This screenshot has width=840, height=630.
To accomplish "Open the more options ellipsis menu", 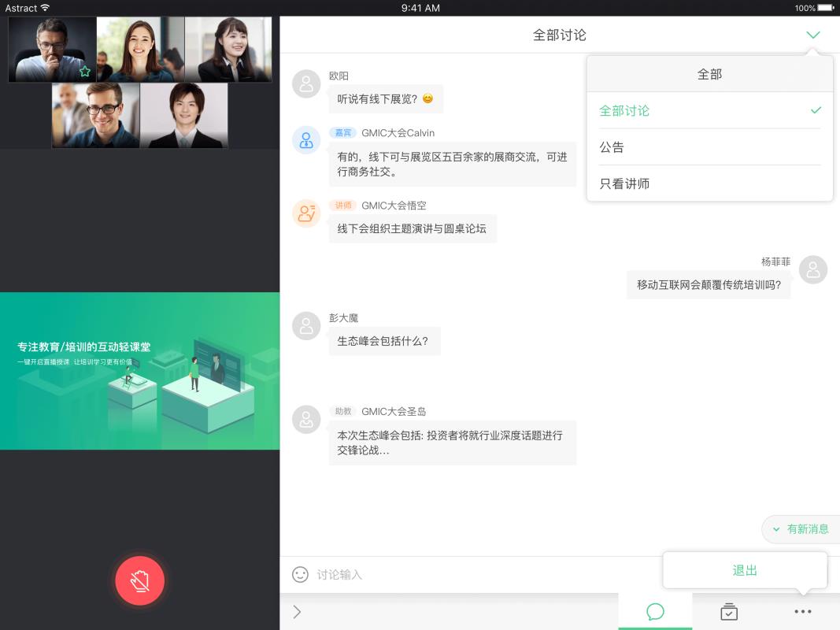I will 801,611.
